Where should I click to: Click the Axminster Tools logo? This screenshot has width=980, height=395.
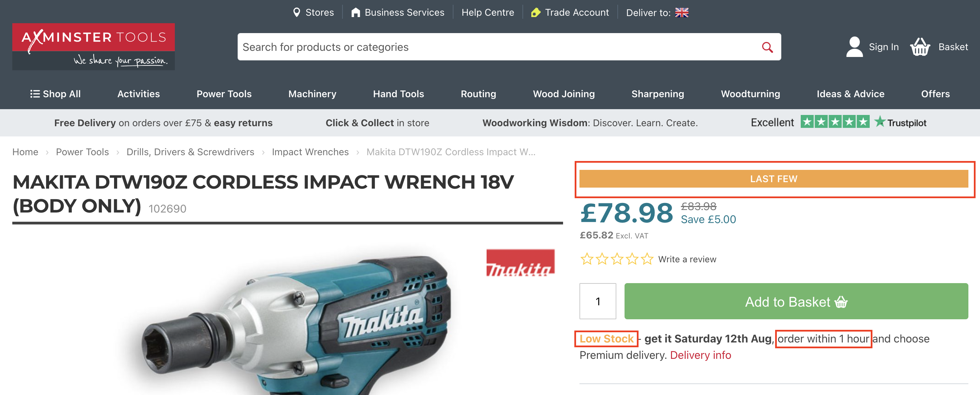(x=94, y=47)
